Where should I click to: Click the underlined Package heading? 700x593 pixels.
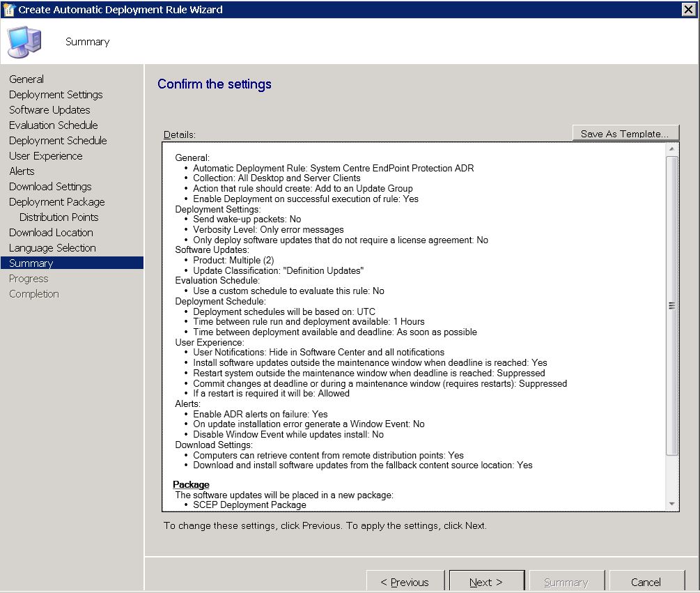(191, 484)
